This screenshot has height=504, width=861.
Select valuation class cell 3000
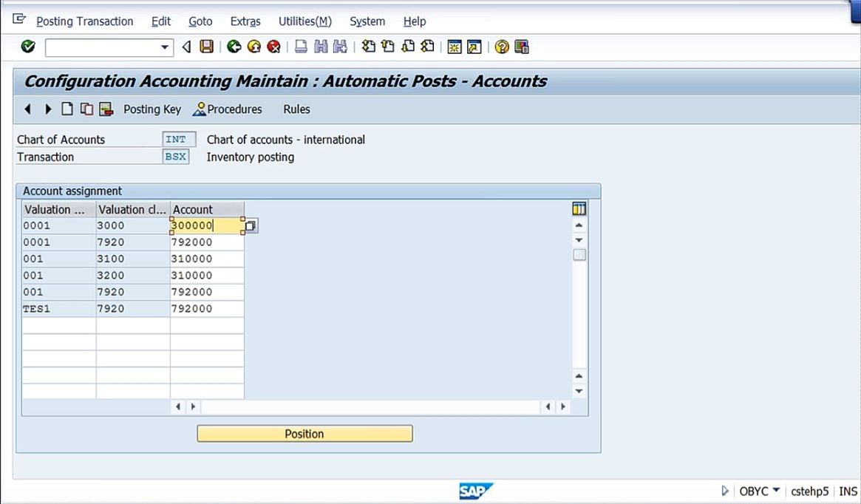click(133, 225)
